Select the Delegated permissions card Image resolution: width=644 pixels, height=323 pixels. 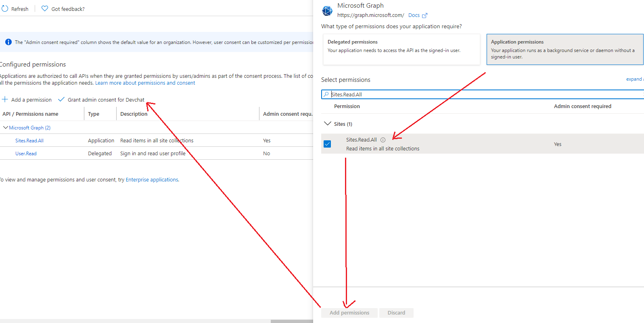(x=401, y=49)
